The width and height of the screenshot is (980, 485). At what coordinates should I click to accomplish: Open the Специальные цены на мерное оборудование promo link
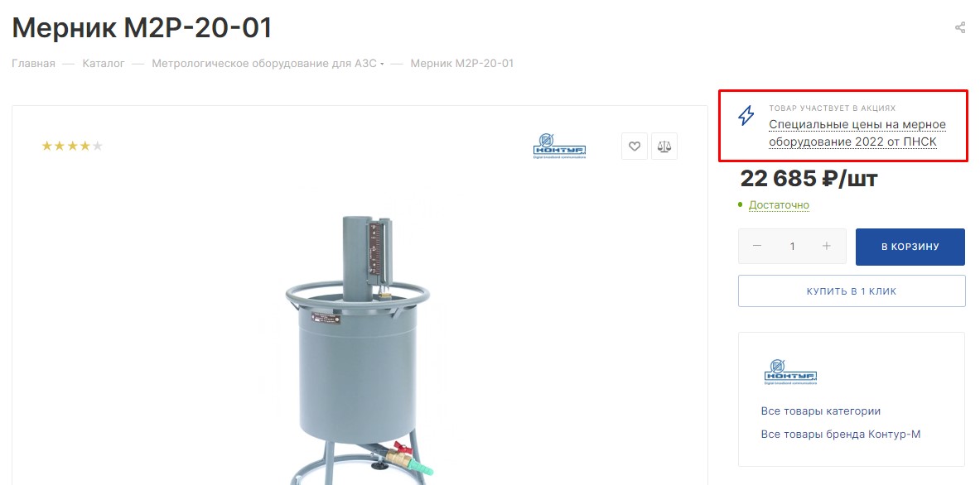tap(857, 133)
